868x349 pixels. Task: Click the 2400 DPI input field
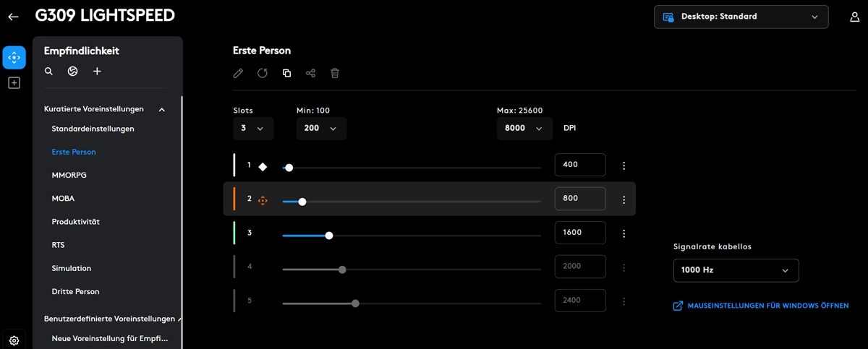pyautogui.click(x=580, y=301)
